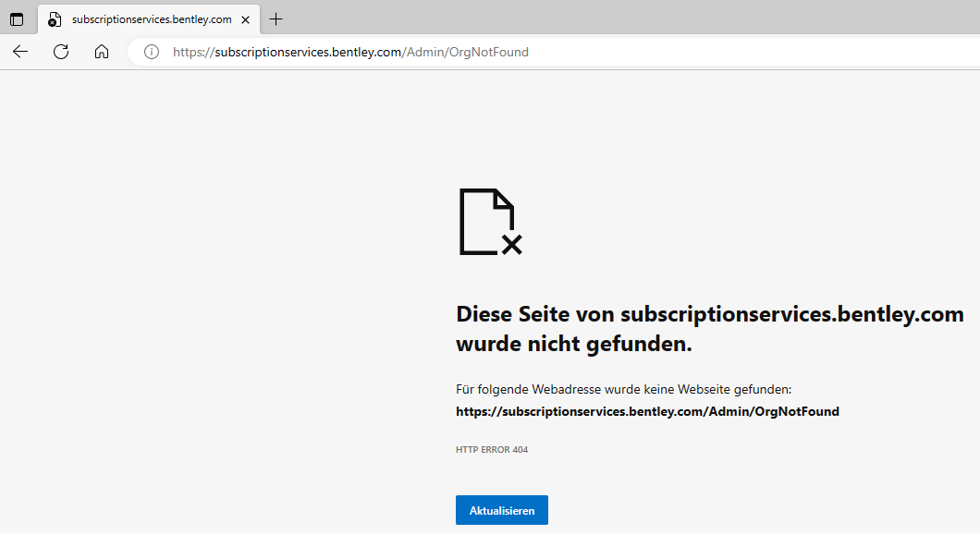Go to the home page icon

click(102, 52)
